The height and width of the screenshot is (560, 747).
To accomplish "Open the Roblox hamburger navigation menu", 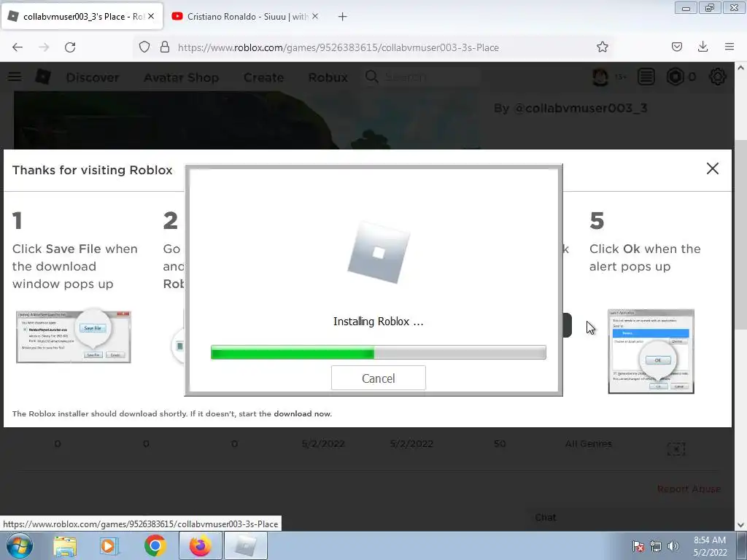I will (15, 77).
